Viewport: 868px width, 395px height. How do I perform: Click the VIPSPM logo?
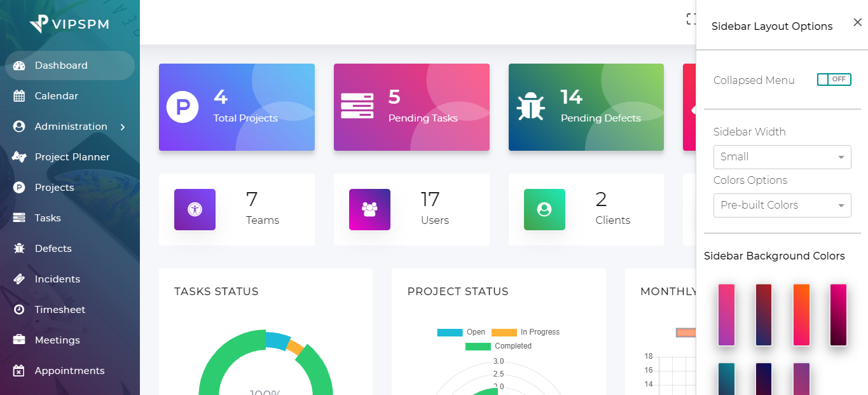point(69,24)
